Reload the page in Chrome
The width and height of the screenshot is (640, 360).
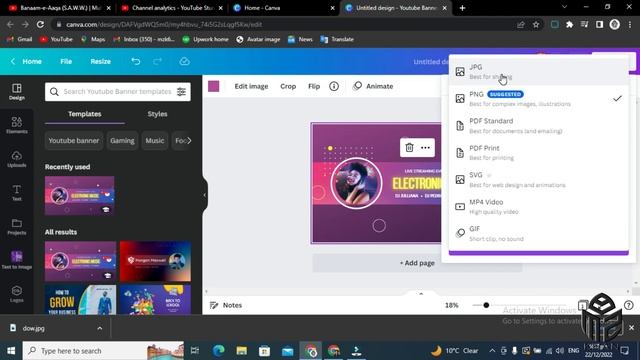(40, 24)
